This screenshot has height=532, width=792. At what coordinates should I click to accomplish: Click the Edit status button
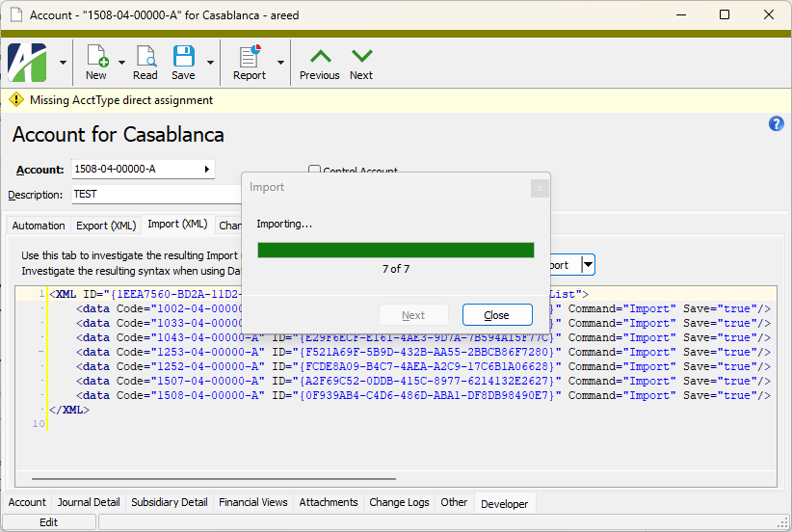point(49,522)
